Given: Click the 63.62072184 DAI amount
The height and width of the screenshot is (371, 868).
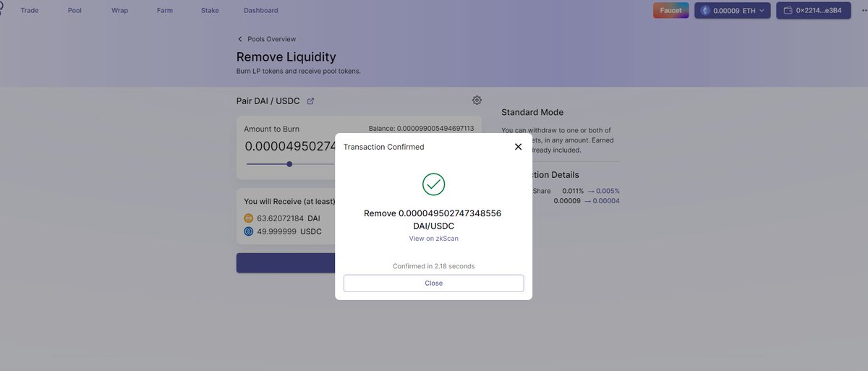Looking at the screenshot, I should point(289,218).
